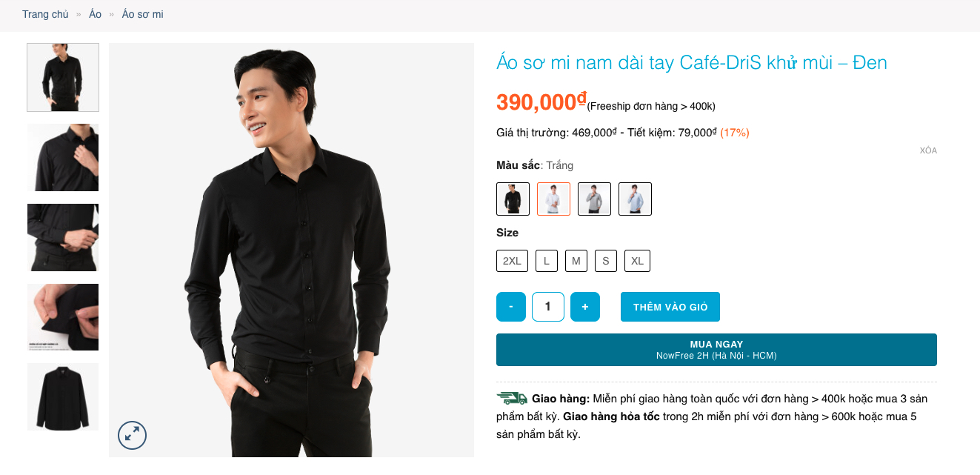Click the quantity input field

point(548,307)
